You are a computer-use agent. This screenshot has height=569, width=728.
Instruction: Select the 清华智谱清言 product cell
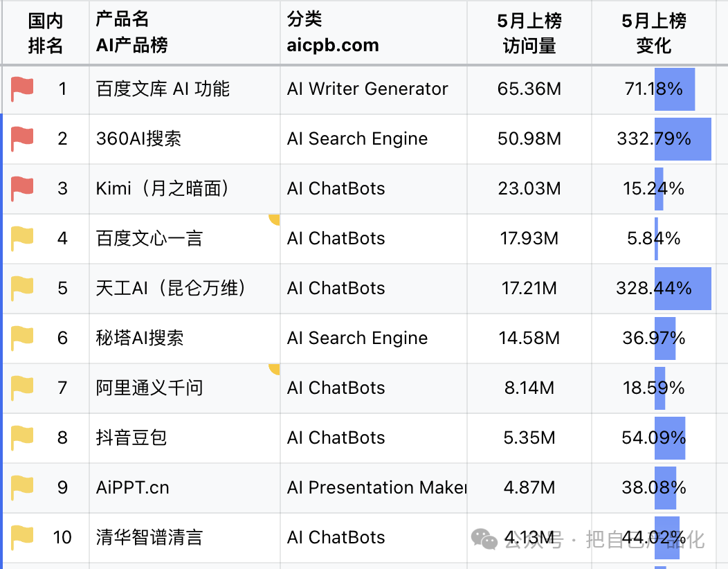pos(185,537)
